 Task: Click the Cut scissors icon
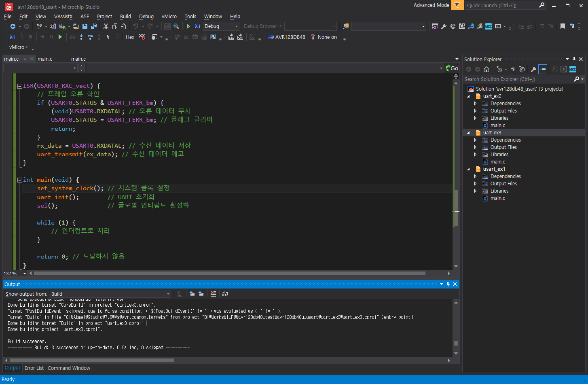point(106,26)
